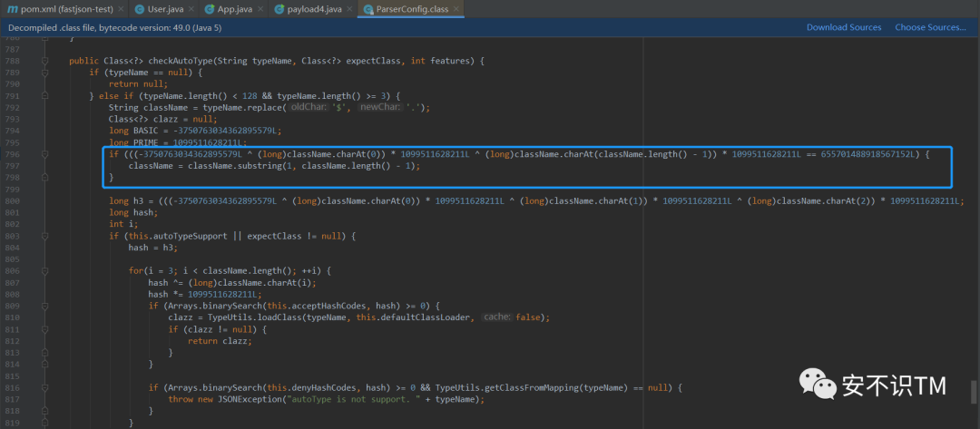Click the Download Sources link
This screenshot has width=980, height=429.
tap(843, 27)
